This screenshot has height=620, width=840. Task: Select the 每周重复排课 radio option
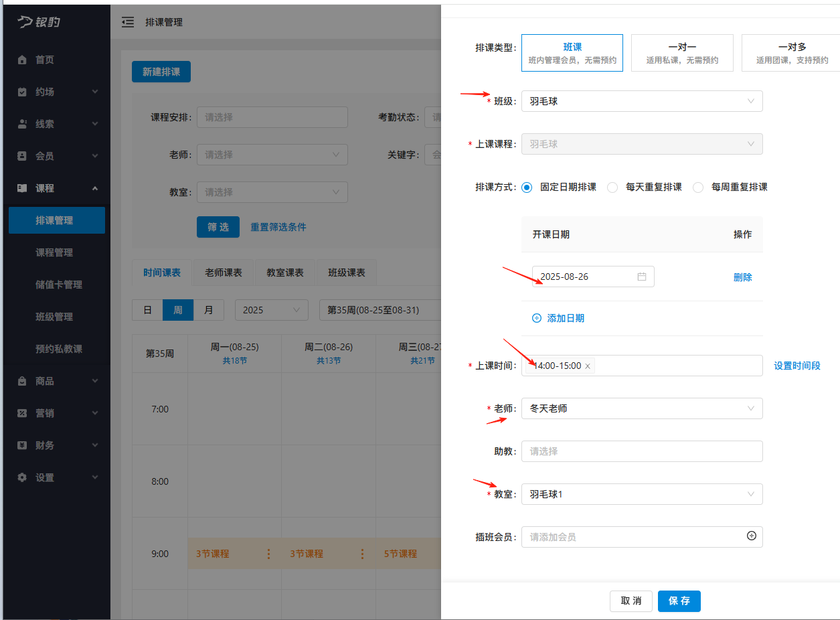pos(698,187)
